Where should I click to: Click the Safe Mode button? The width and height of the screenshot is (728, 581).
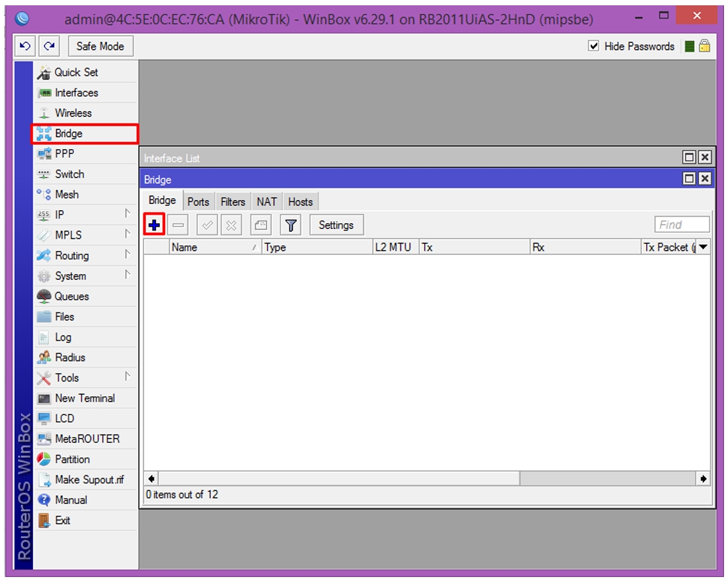[100, 46]
